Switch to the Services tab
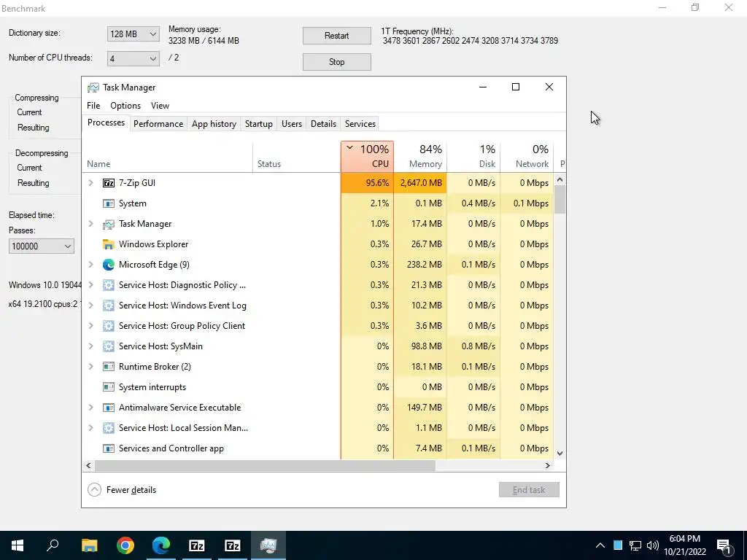Viewport: 747px width, 560px height. (x=360, y=124)
